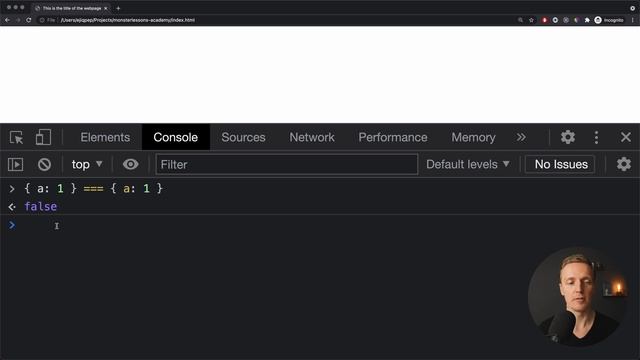Click the Incognito profile indicator
This screenshot has height=360, width=640.
609,20
